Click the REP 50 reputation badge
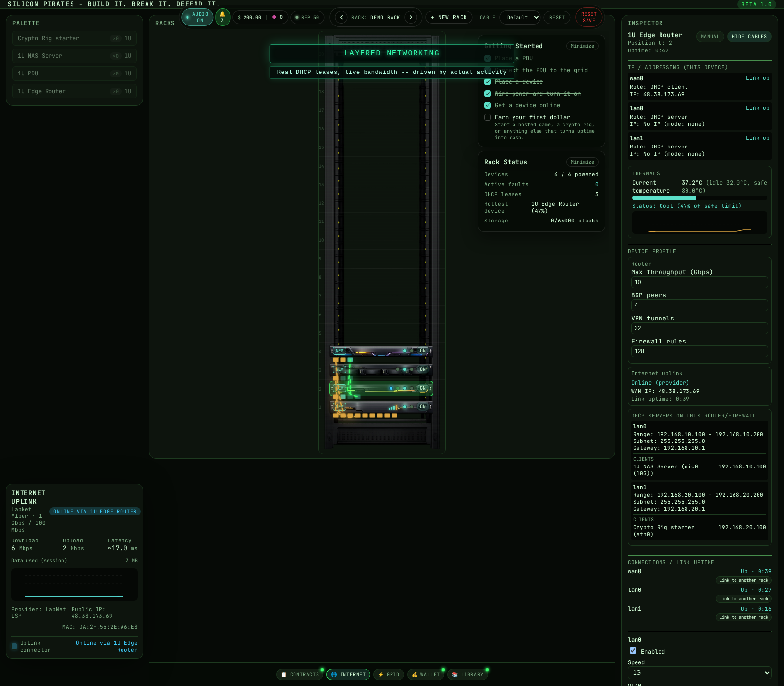Screen dimensions: 784x686 click(x=307, y=17)
